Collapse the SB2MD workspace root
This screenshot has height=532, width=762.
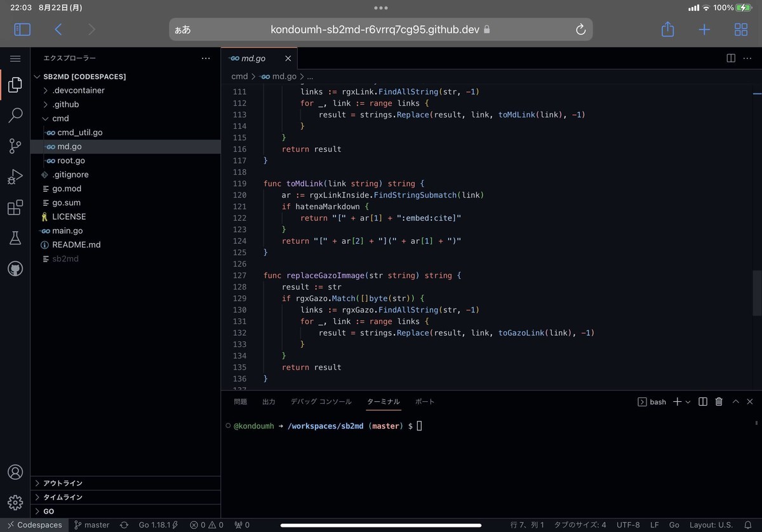coord(126,76)
